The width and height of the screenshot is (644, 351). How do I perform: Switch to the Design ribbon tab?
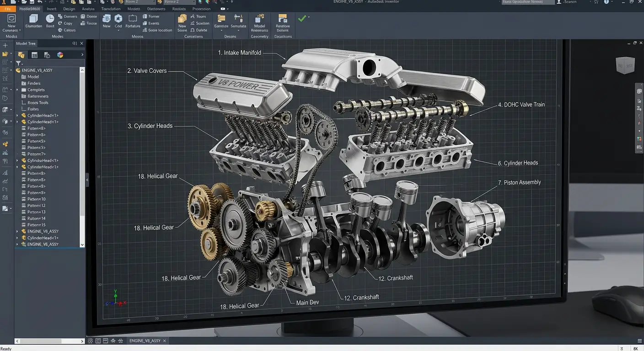(69, 9)
